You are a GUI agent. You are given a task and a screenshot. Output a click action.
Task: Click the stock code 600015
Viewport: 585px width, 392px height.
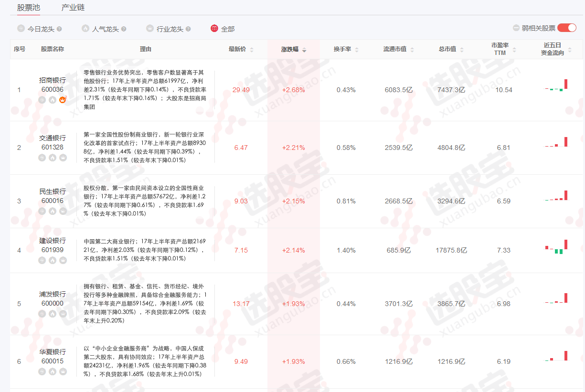[53, 361]
